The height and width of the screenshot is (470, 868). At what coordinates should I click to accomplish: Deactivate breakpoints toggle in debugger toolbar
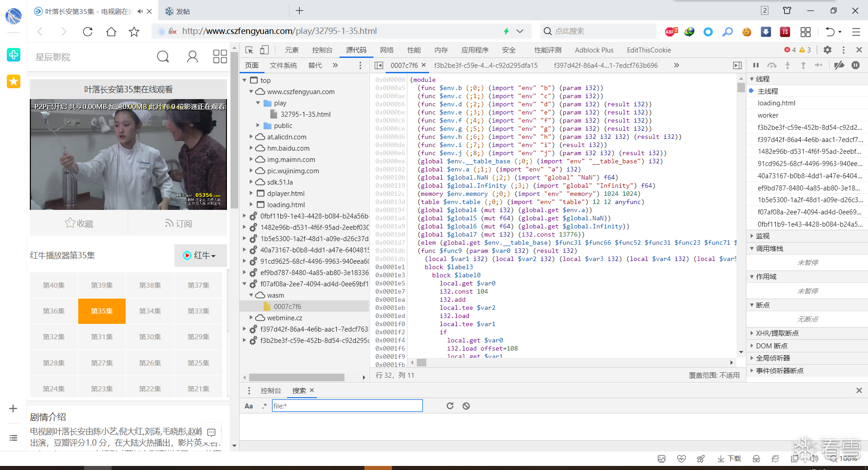tap(839, 65)
